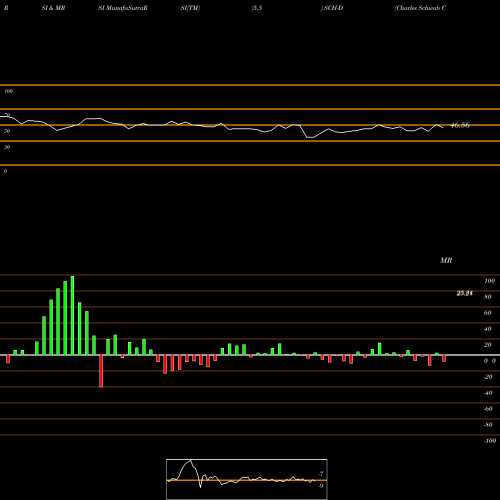The image size is (500, 500).
Task: Click the 60 label on MR axis
Action: [x=488, y=313]
